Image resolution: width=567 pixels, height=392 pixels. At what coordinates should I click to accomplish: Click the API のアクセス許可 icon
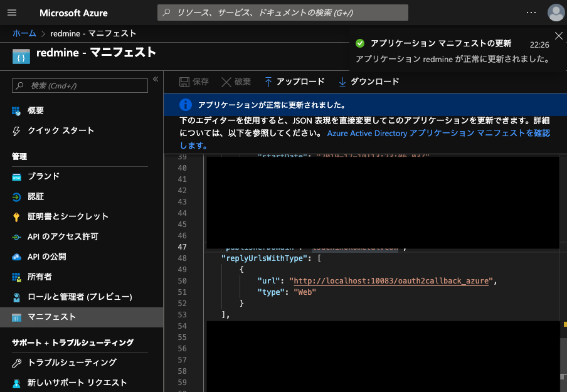click(x=17, y=237)
